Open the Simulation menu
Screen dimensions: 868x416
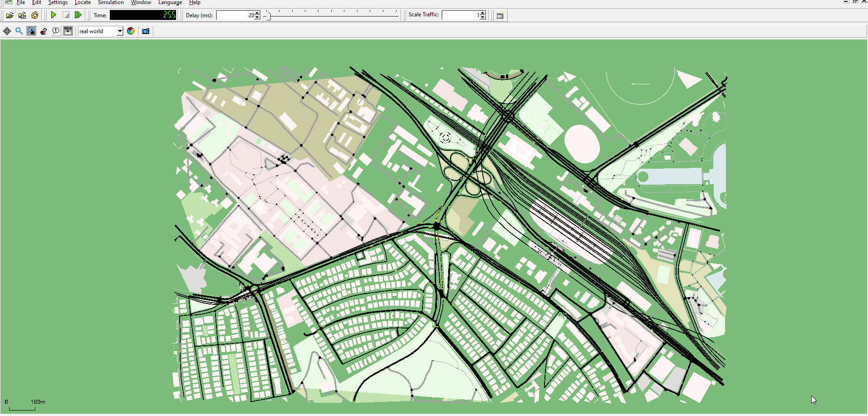coord(111,2)
